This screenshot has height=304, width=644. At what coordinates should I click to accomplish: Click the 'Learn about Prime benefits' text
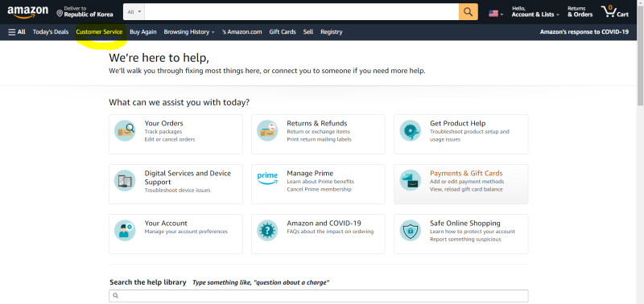click(320, 182)
